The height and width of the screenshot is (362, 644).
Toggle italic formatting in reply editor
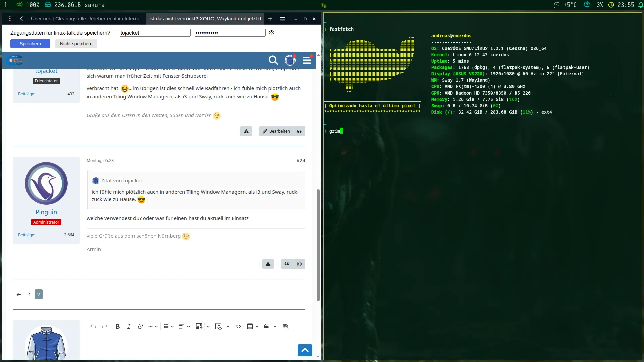point(129,326)
